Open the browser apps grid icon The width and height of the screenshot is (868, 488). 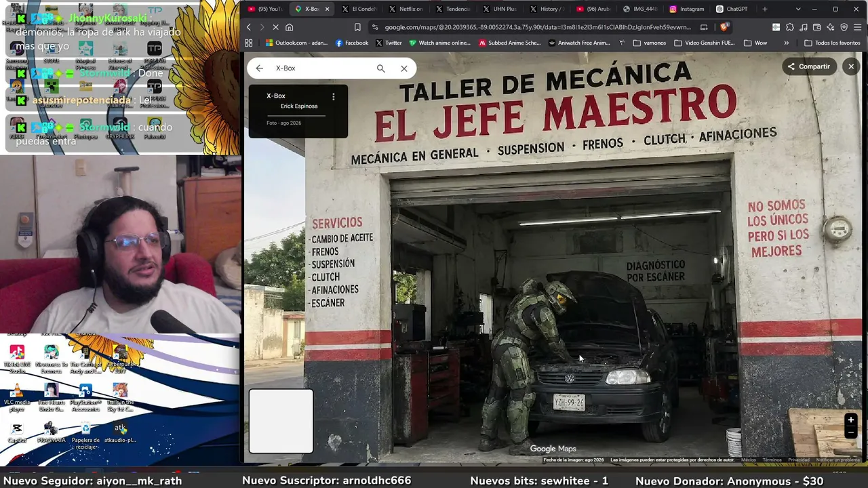249,43
